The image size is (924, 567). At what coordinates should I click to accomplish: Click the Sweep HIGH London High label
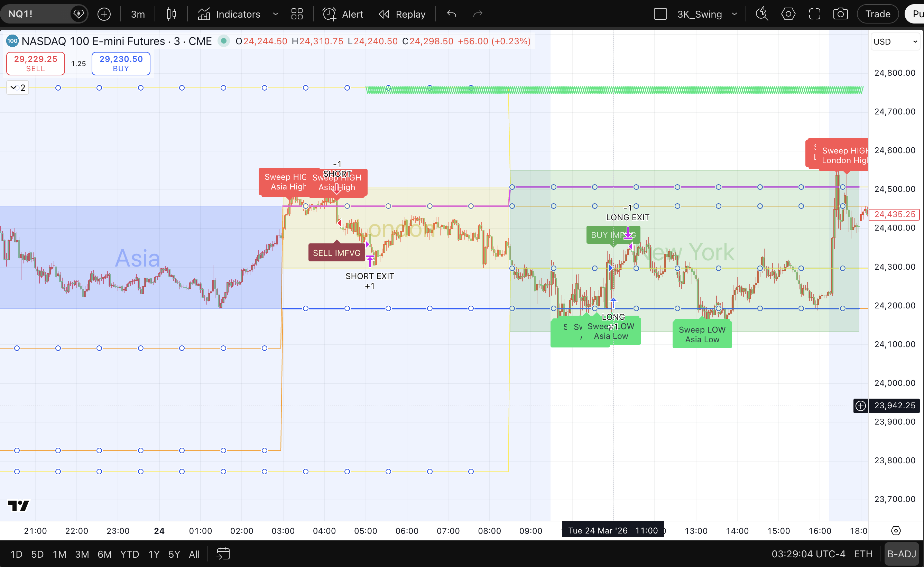[844, 155]
